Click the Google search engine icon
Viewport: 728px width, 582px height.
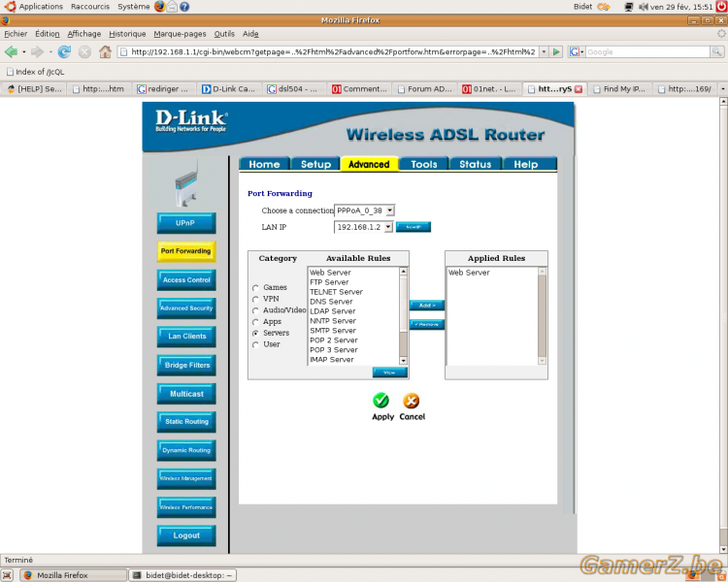tap(574, 52)
